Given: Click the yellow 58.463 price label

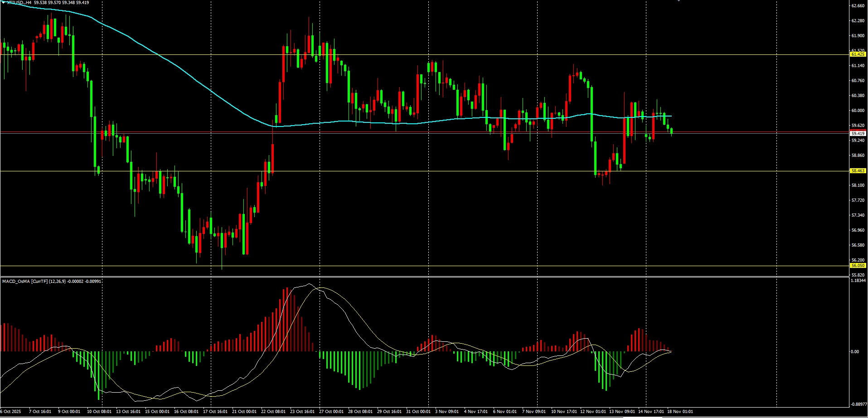Looking at the screenshot, I should pos(858,171).
